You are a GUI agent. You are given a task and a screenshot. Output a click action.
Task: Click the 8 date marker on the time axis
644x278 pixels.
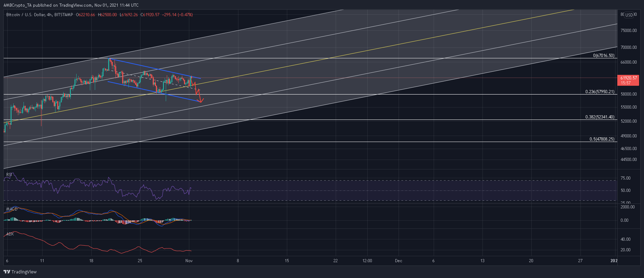[238, 261]
